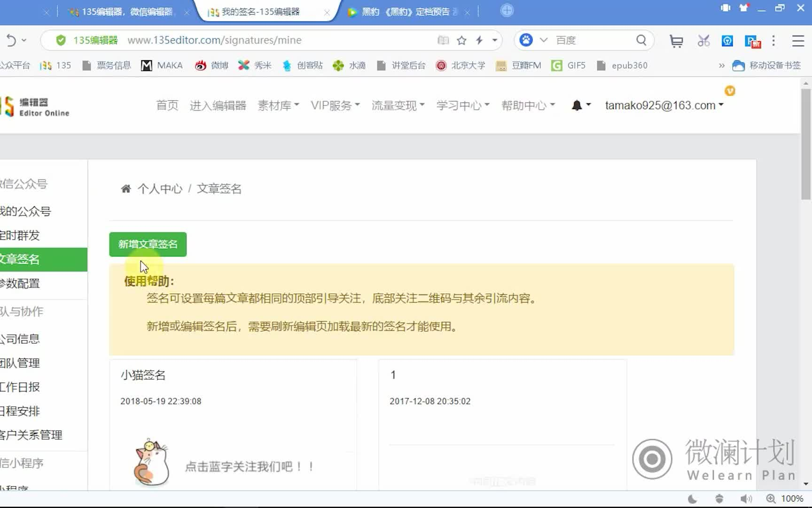Click the PDF converter extension icon
The width and height of the screenshot is (812, 508).
tap(753, 41)
